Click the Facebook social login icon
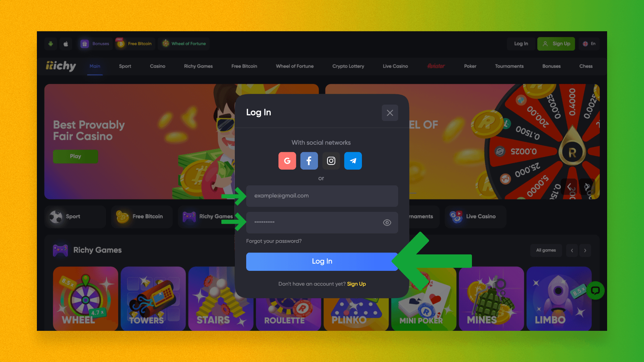Screen dimensions: 644x362 pos(308,161)
